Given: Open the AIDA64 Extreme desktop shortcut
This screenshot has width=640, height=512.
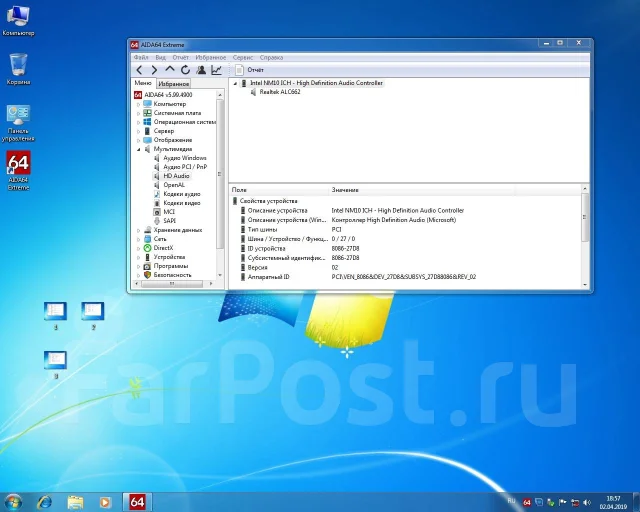Looking at the screenshot, I should [18, 171].
